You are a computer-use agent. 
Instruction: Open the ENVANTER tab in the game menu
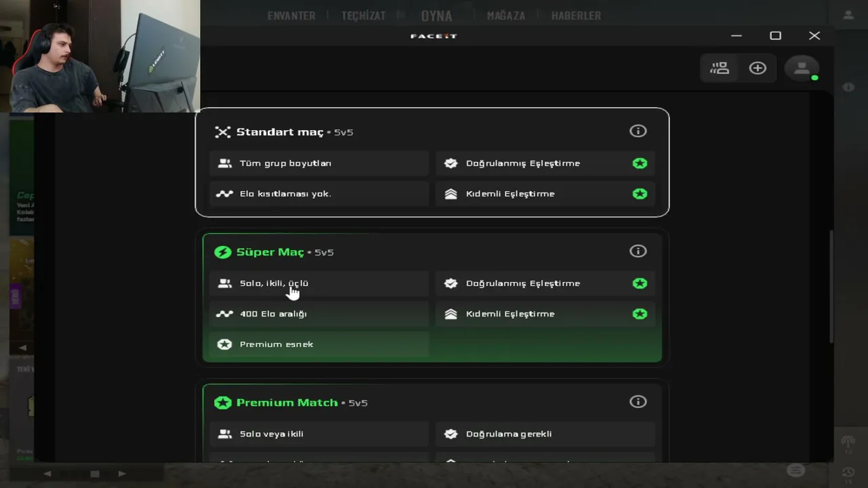tap(292, 16)
